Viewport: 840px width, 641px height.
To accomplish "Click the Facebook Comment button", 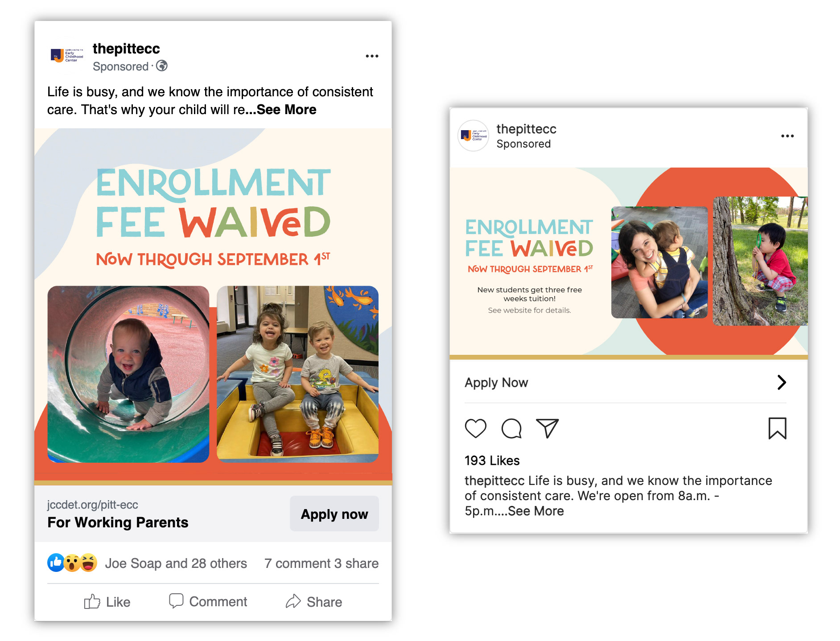I will (208, 601).
